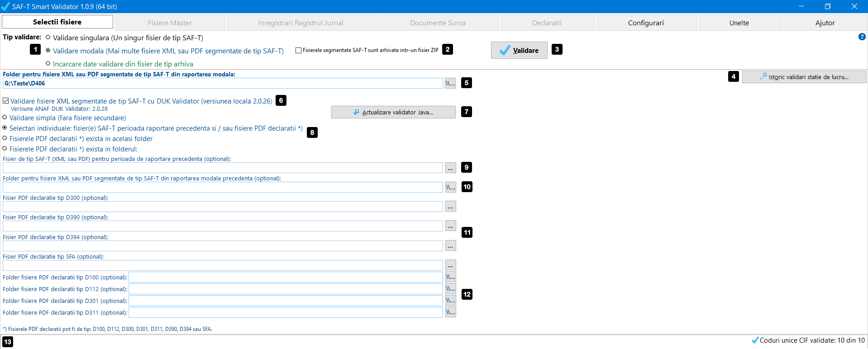Open the Ajutor tab
868x349 pixels.
[x=825, y=23]
